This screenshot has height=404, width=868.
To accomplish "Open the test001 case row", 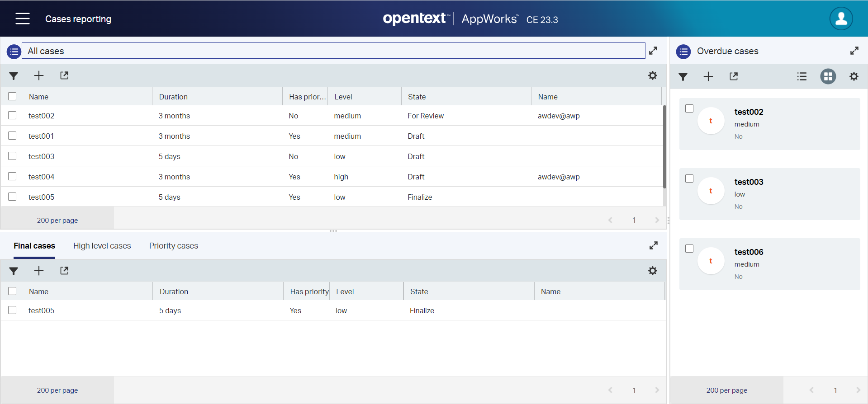I will 41,136.
